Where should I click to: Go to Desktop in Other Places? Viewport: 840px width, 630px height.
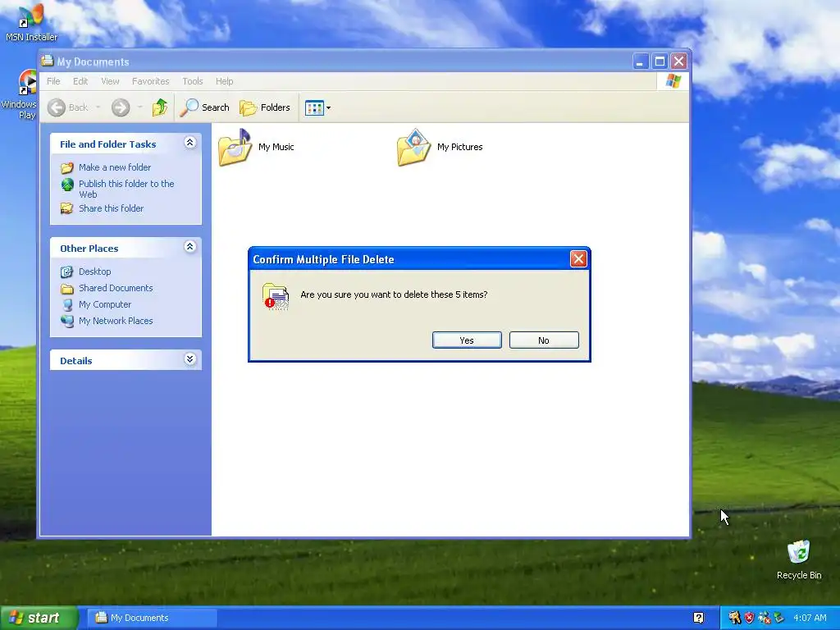(x=95, y=272)
